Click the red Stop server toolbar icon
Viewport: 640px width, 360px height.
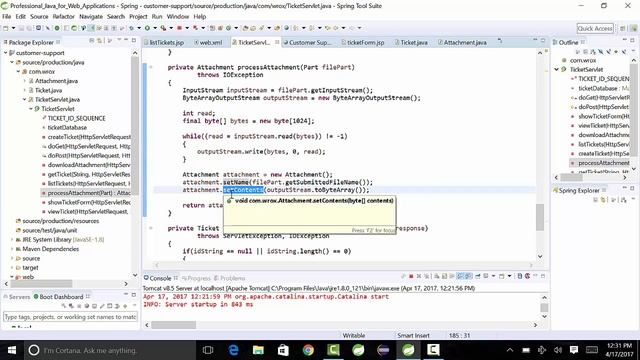coord(180,28)
